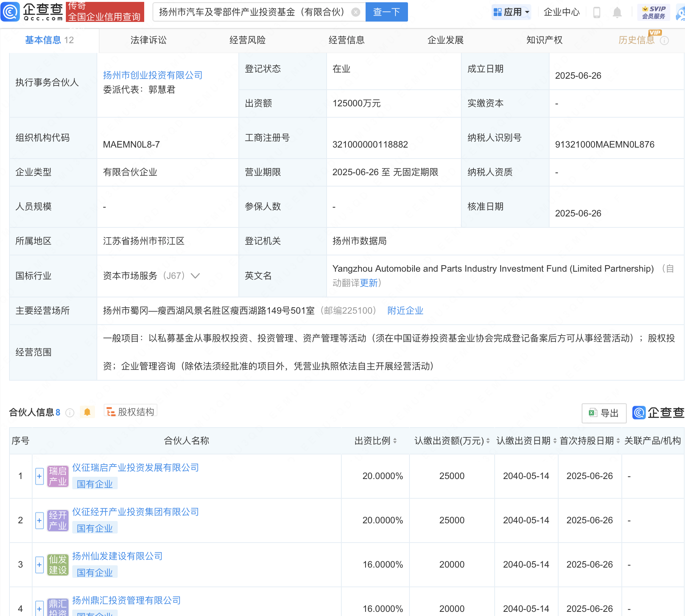Switch to 经营风险 tab

[x=248, y=40]
